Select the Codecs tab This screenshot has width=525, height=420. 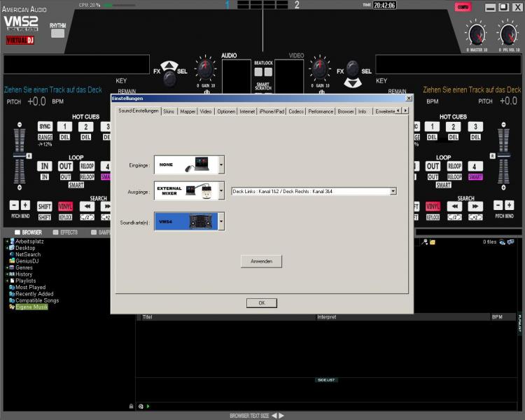tap(296, 111)
